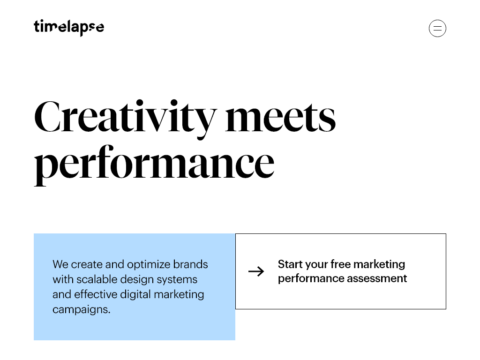Image resolution: width=480 pixels, height=360 pixels.
Task: Click "and effective digital marketing" text line
Action: (x=128, y=294)
